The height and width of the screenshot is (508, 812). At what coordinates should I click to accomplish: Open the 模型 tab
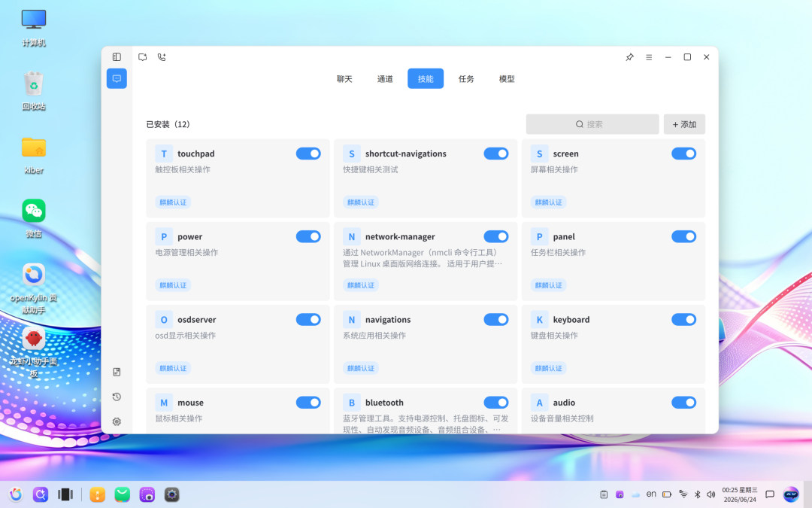click(x=507, y=79)
